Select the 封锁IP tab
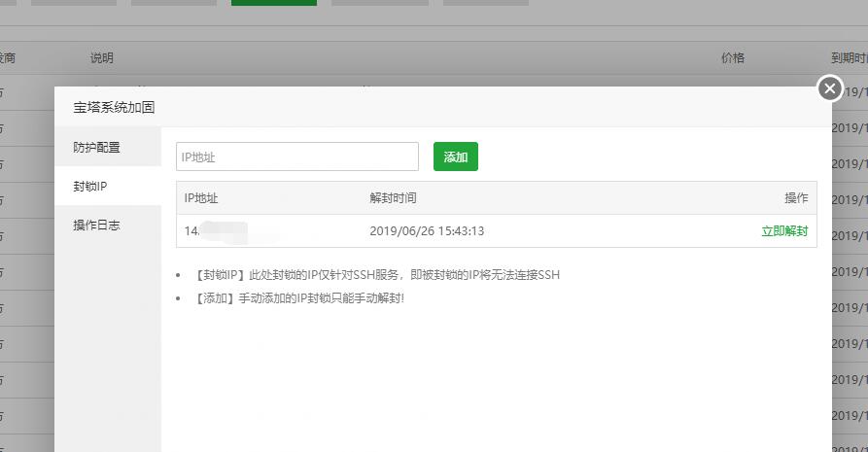The height and width of the screenshot is (452, 868). point(108,186)
